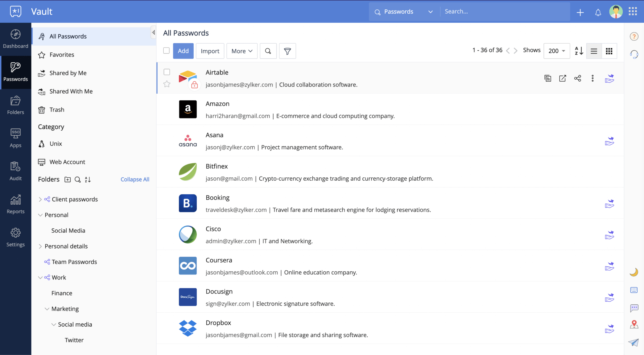This screenshot has width=644, height=355.
Task: Go to next page arrow
Action: pyautogui.click(x=516, y=51)
